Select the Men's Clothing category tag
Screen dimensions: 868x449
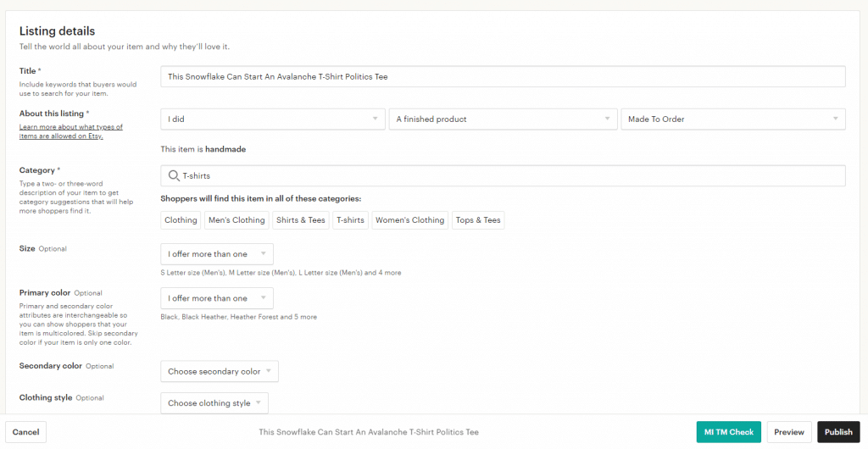(237, 220)
